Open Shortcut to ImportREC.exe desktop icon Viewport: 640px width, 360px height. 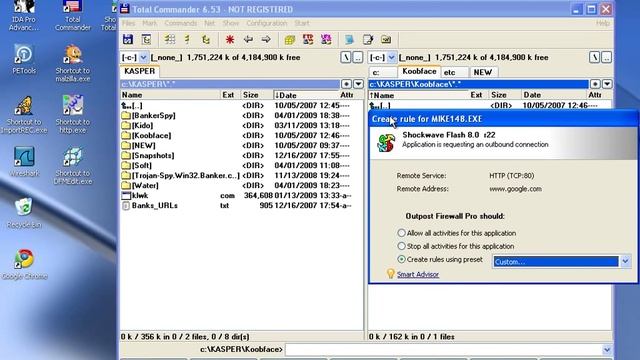pyautogui.click(x=24, y=115)
